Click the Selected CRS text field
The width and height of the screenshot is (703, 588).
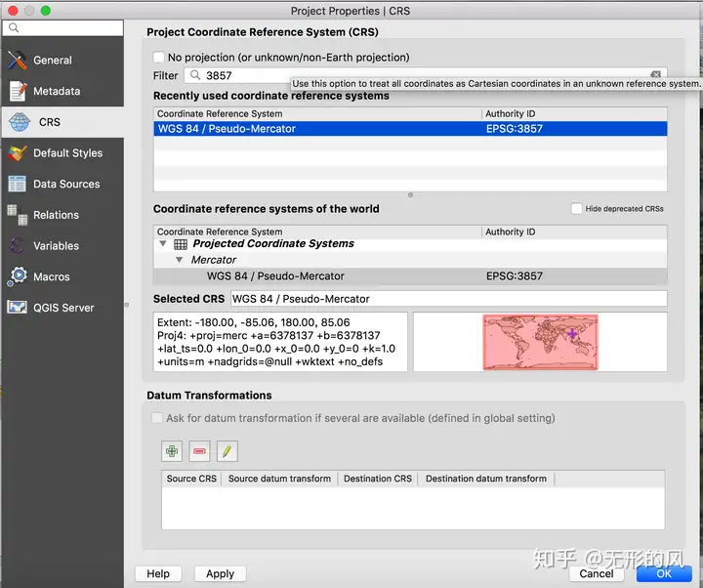[449, 299]
